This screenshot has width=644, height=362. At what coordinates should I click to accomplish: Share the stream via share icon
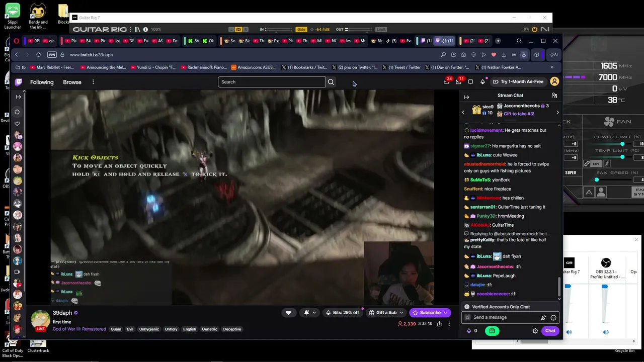click(x=439, y=324)
